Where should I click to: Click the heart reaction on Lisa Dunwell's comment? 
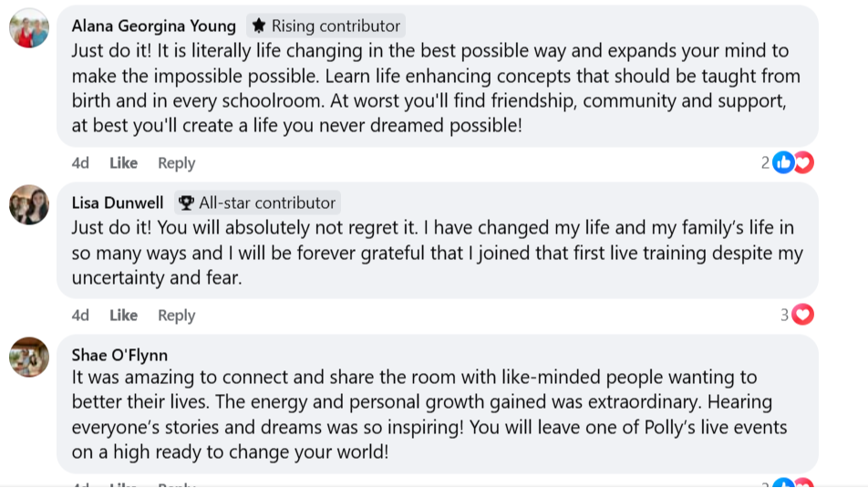[x=802, y=316]
